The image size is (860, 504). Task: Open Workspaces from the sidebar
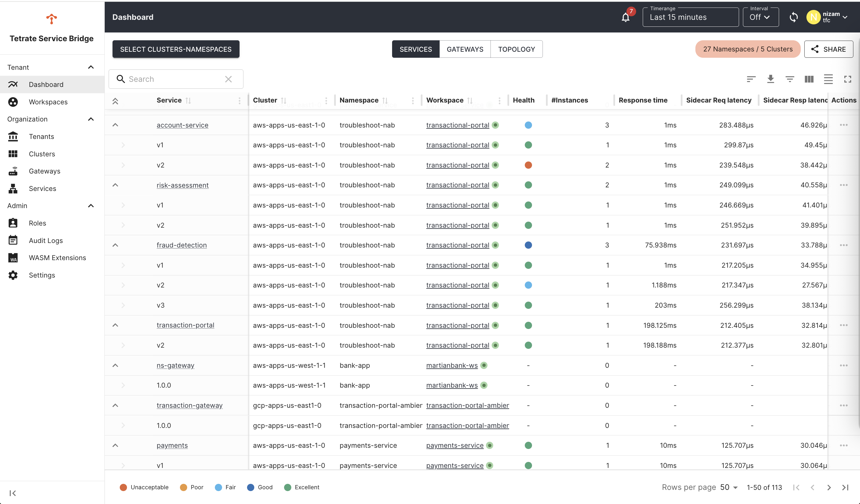click(x=48, y=102)
